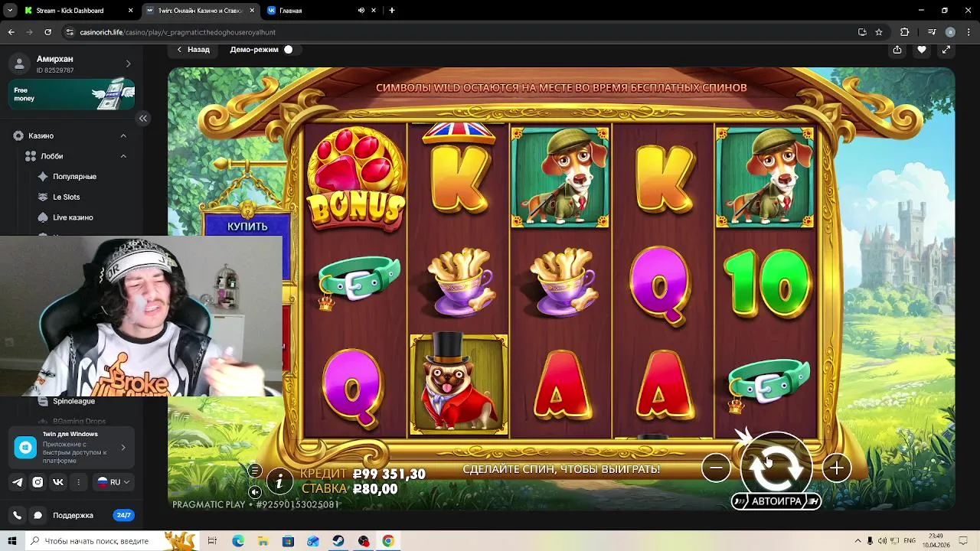This screenshot has width=980, height=551.
Task: Go back in browser history
Action: tap(11, 32)
